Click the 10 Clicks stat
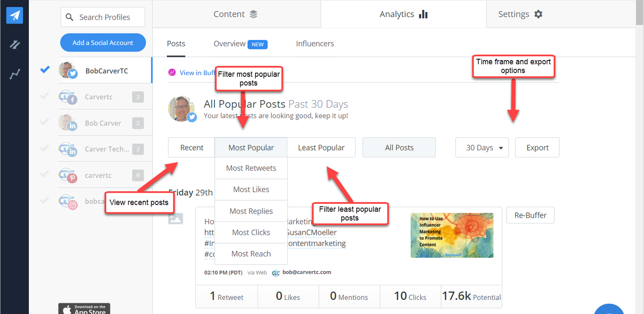This screenshot has height=314, width=644. (x=410, y=296)
